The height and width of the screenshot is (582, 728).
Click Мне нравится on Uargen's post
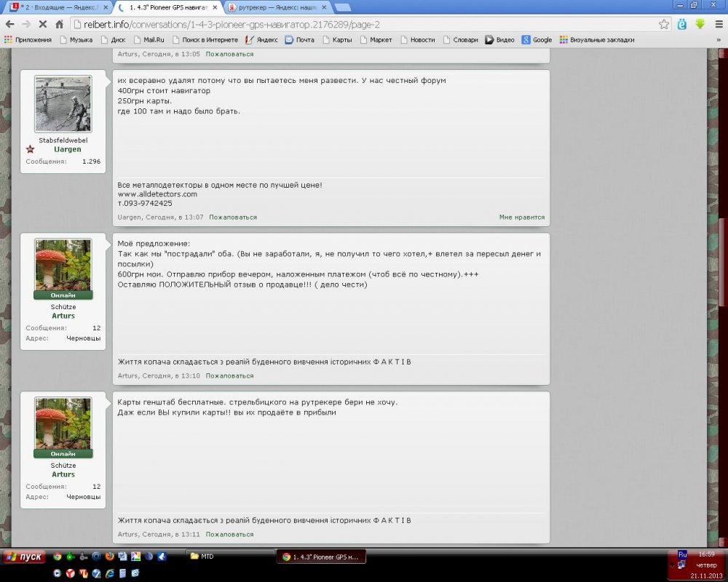click(x=522, y=218)
